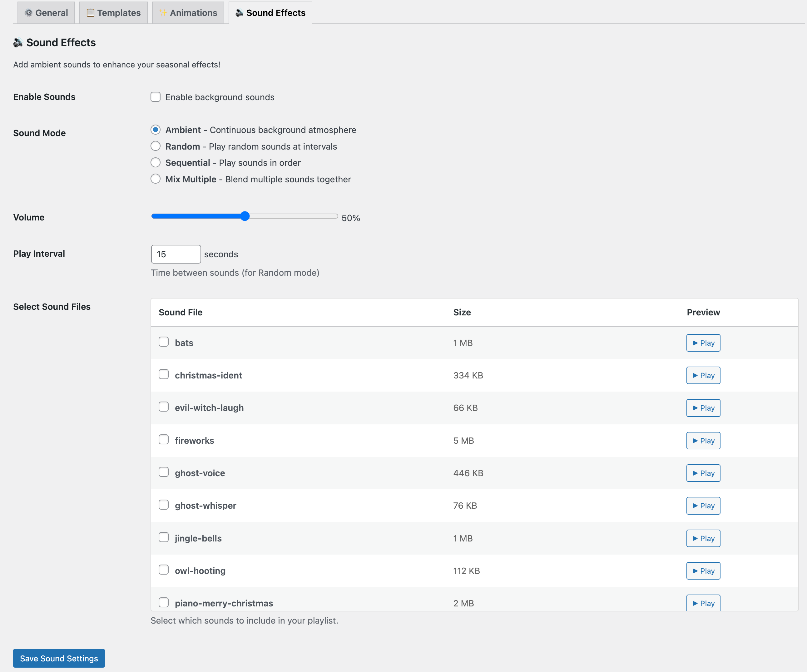The image size is (807, 672).
Task: Switch to the Templates tab
Action: (113, 12)
